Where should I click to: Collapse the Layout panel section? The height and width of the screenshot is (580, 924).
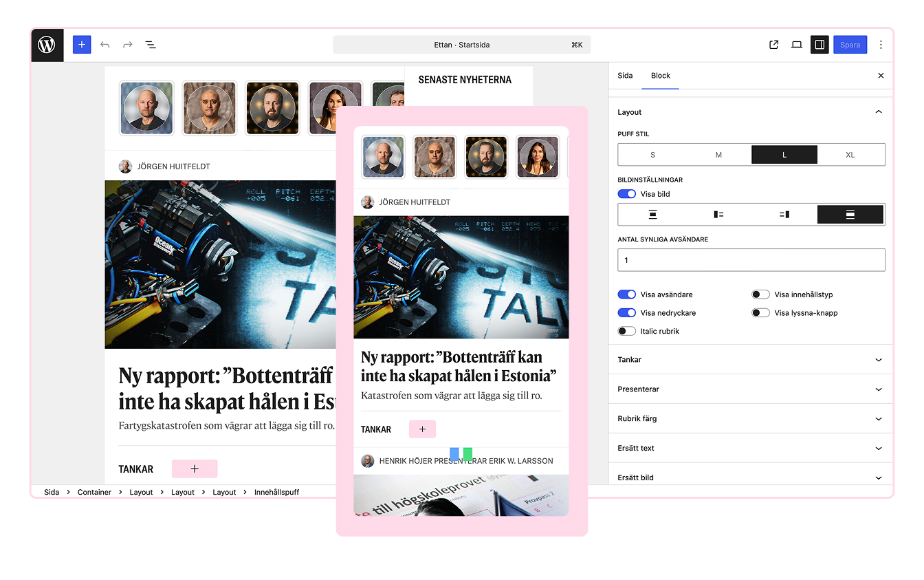pos(878,112)
